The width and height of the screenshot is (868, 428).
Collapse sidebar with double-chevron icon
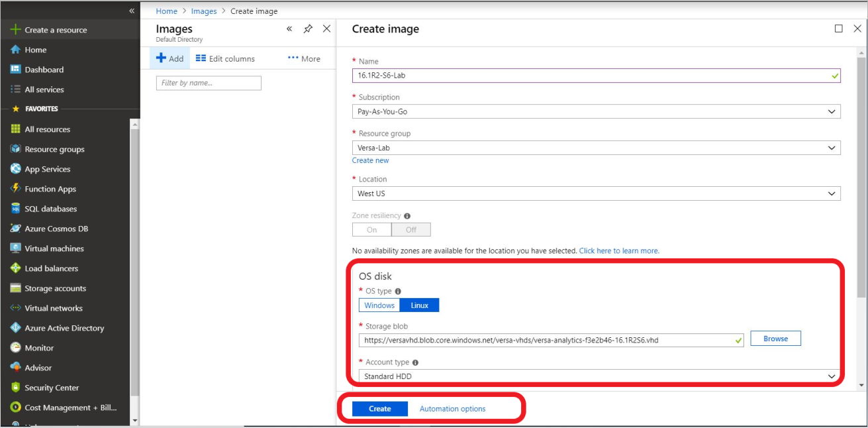pyautogui.click(x=132, y=11)
